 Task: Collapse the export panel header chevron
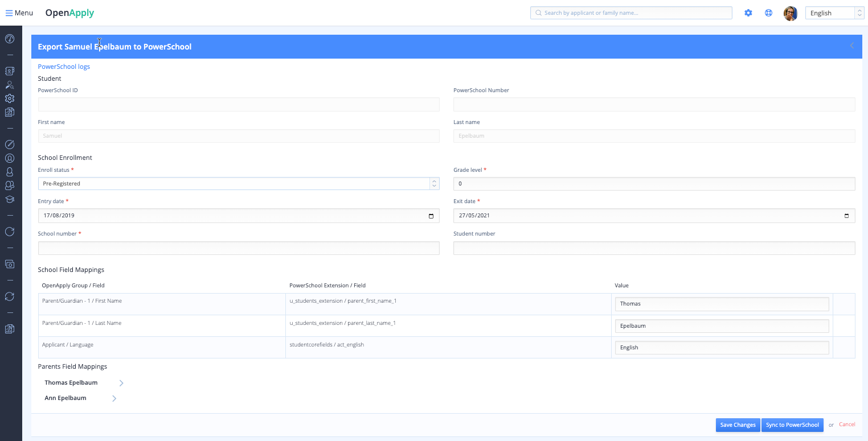point(852,46)
